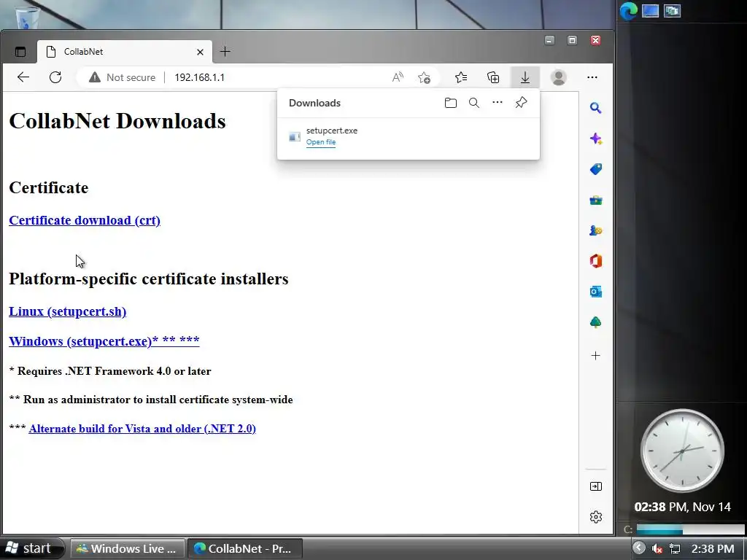This screenshot has width=747, height=560.
Task: Open the Windows (setupcert.exe) link
Action: pos(104,341)
